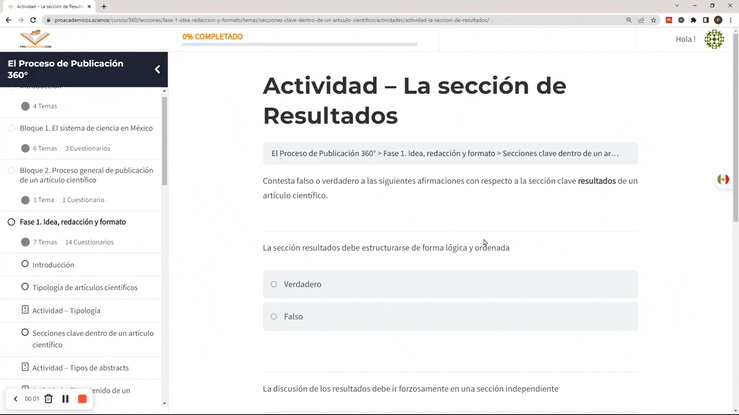Viewport: 739px width, 415px height.
Task: Open the round blue extension icon
Action: 681,20
